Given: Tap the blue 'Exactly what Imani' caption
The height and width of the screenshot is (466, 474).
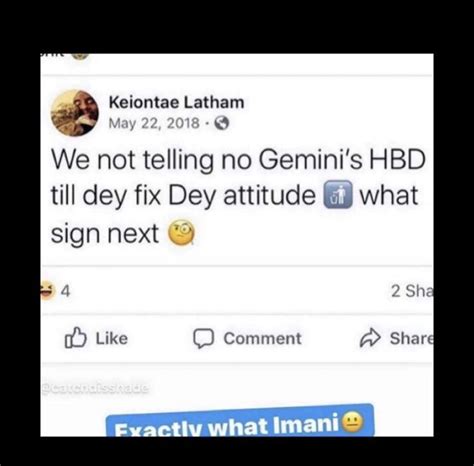Looking at the screenshot, I should pos(240,421).
